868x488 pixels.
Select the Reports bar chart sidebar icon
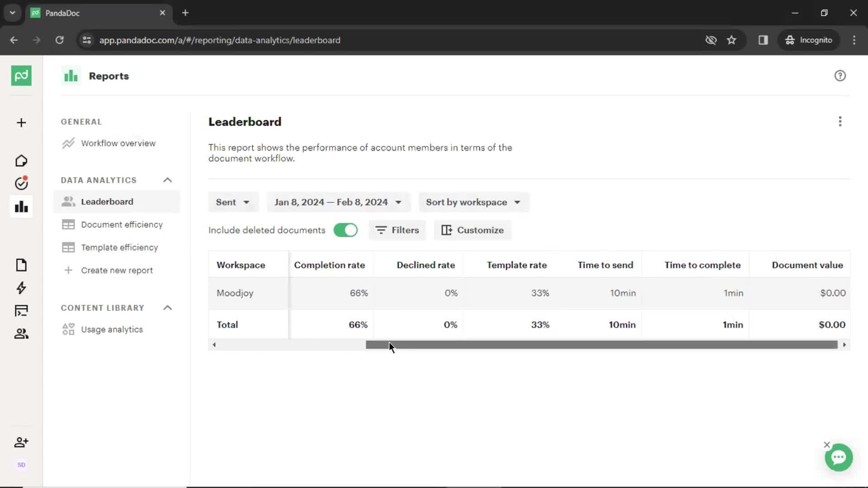tap(21, 207)
